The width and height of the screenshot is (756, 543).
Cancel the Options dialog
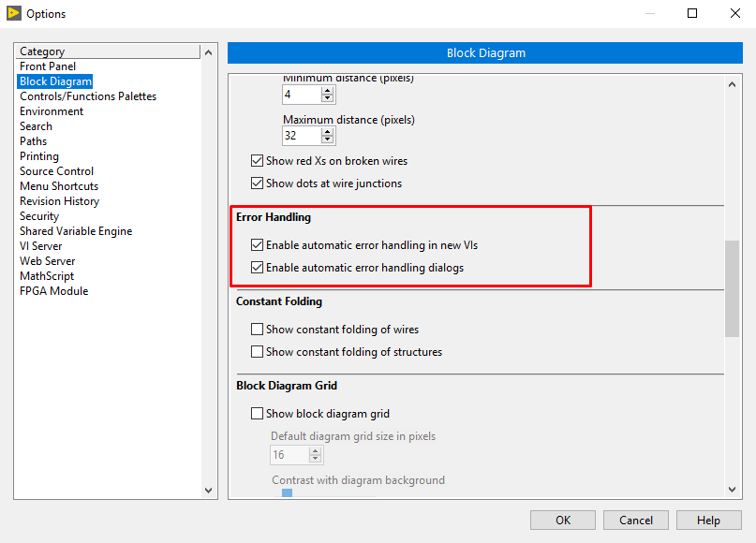(635, 520)
